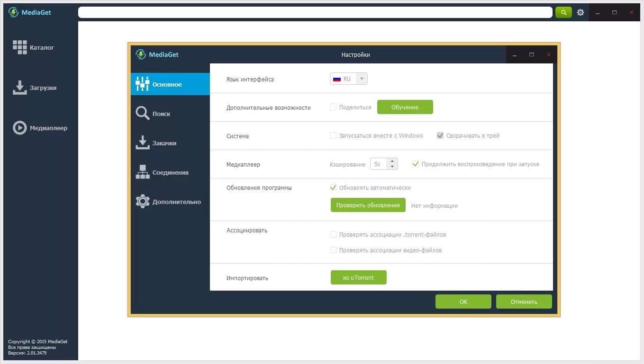Viewport: 644px width, 364px height.
Task: Click the Настройки dialog title
Action: [356, 54]
